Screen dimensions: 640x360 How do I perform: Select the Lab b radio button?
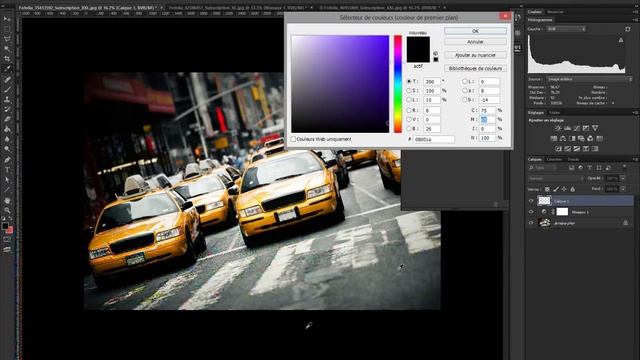pos(465,100)
